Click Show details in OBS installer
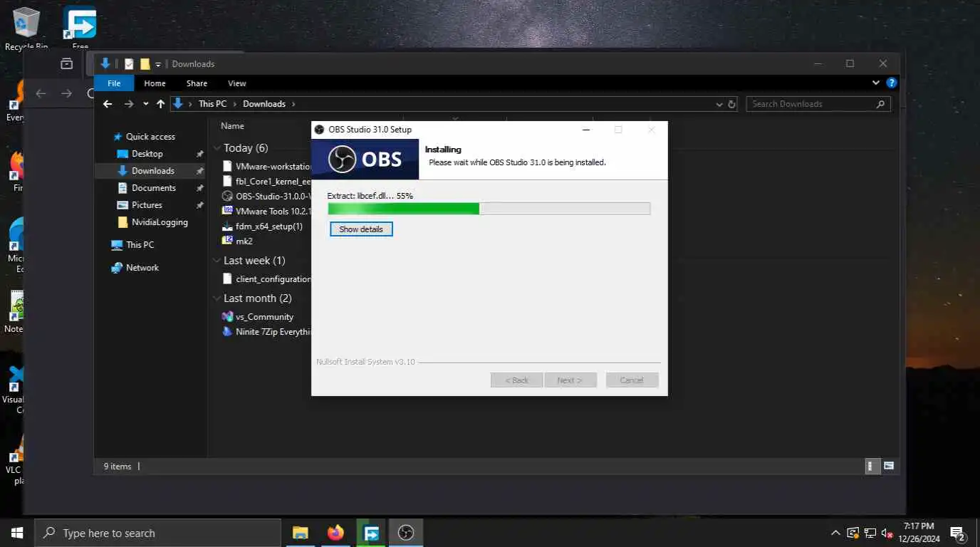 (361, 229)
